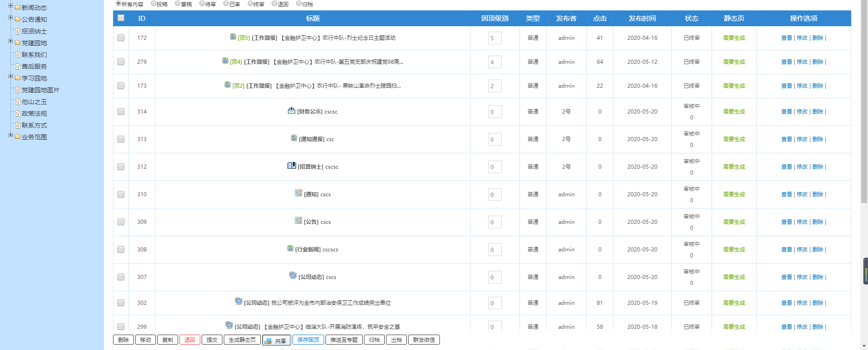
Task: Click the article icon in row ID 173
Action: click(227, 85)
